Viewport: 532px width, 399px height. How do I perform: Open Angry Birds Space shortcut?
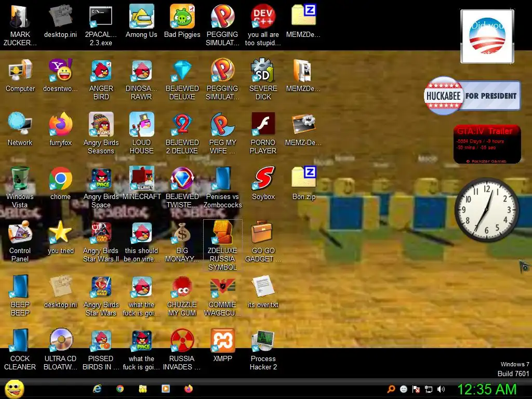click(x=101, y=188)
